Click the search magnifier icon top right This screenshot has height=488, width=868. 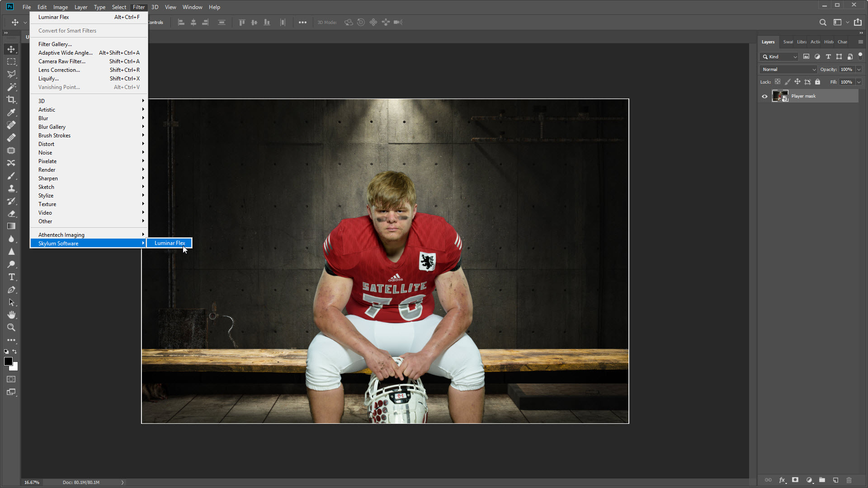click(823, 22)
